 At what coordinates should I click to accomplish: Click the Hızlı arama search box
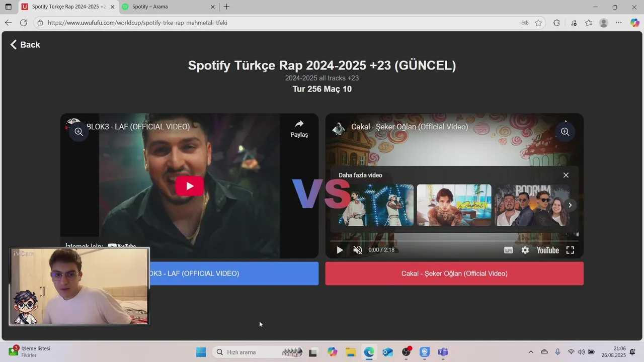258,352
